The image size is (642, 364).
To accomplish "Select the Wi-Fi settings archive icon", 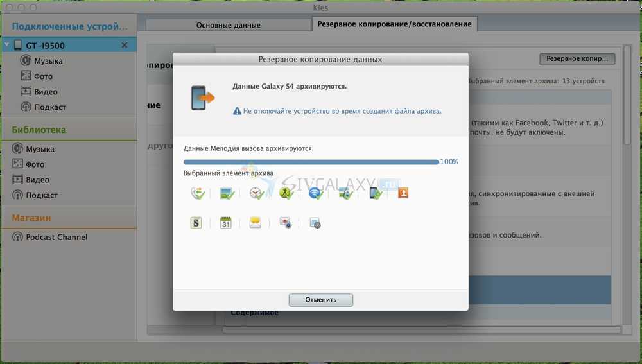I will (x=315, y=193).
